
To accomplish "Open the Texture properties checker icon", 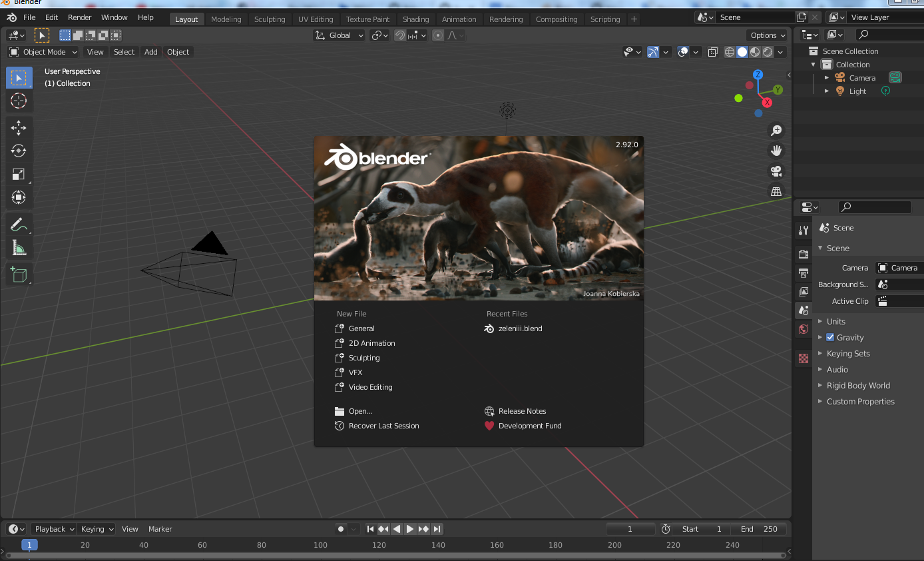I will click(x=804, y=358).
